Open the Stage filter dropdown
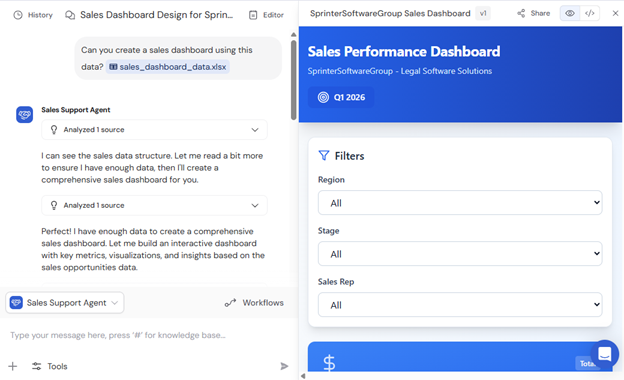 tap(460, 254)
